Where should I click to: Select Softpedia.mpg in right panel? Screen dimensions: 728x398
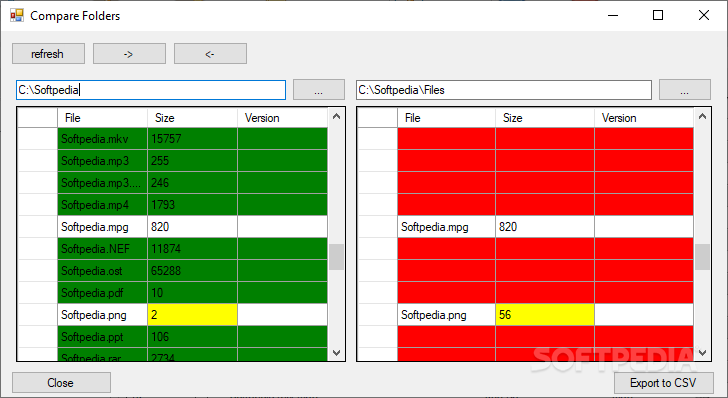(447, 227)
